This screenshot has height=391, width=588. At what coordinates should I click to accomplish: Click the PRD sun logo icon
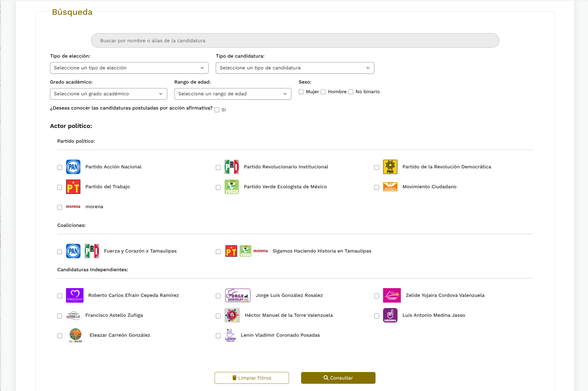(x=390, y=167)
